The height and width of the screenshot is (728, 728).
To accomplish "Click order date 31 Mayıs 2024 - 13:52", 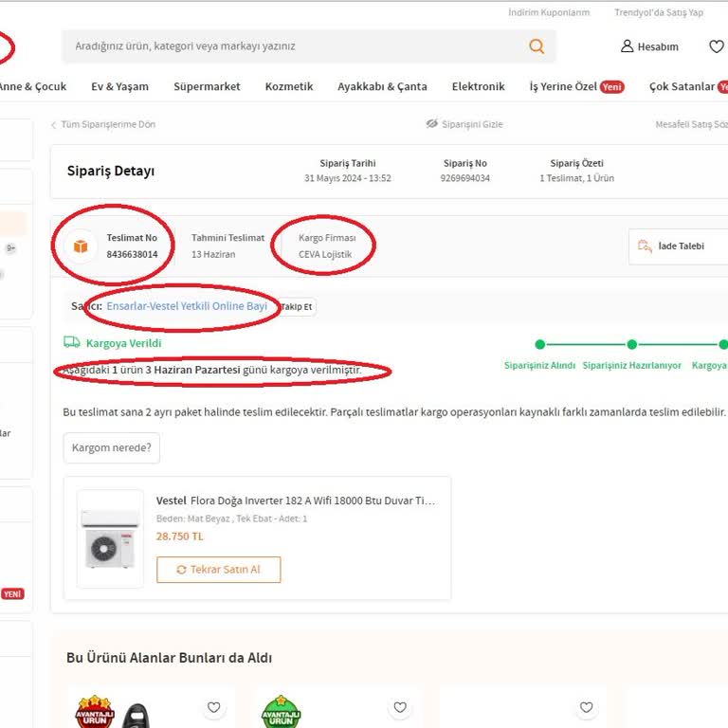I will pos(348,178).
